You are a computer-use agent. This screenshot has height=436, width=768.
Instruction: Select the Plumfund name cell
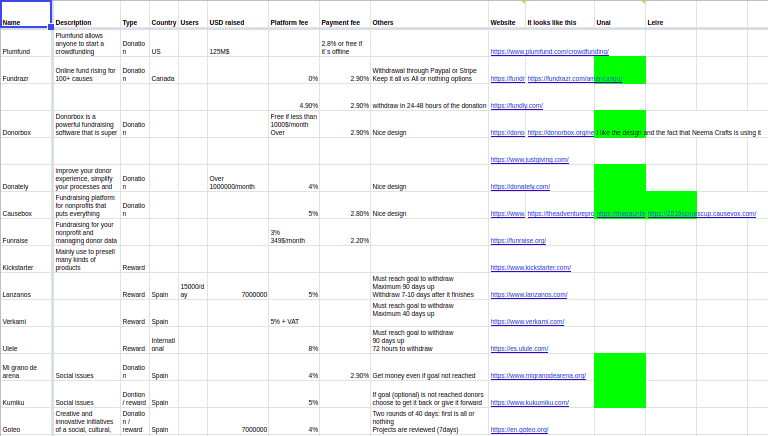26,43
